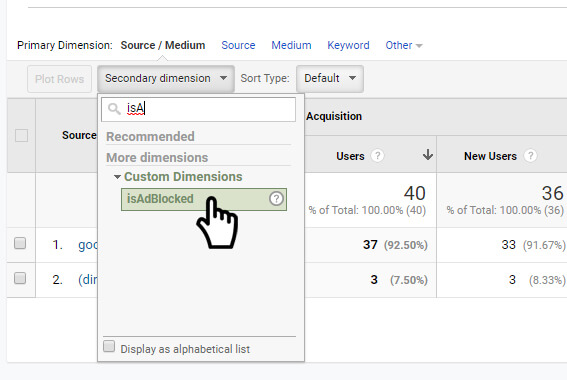Screen dimensions: 567x380
Task: Click the More dimensions section heading
Action: point(157,158)
